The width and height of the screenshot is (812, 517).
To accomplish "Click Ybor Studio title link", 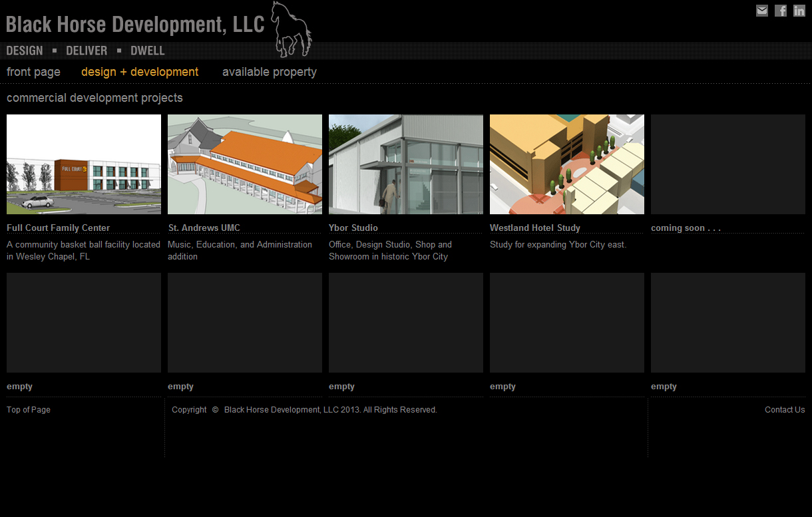I will point(353,228).
